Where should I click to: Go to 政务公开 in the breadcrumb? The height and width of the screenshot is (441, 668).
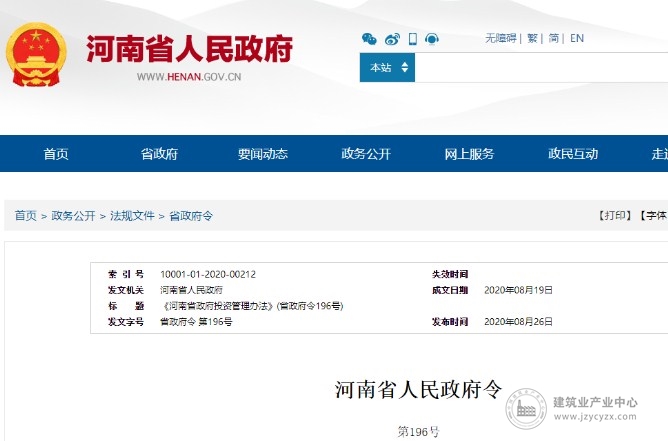pos(73,216)
